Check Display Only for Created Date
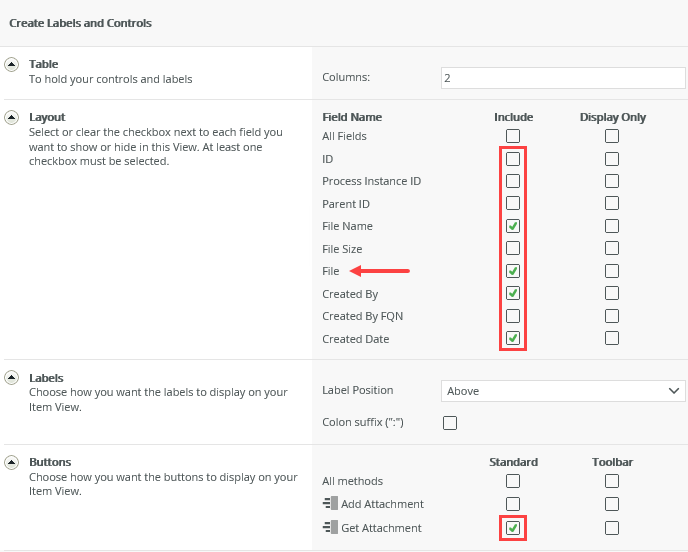The width and height of the screenshot is (688, 552). click(612, 339)
